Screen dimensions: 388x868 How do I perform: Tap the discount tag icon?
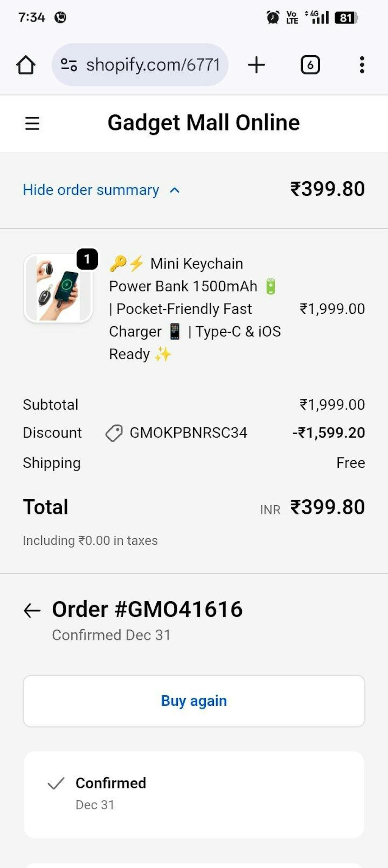tap(114, 433)
